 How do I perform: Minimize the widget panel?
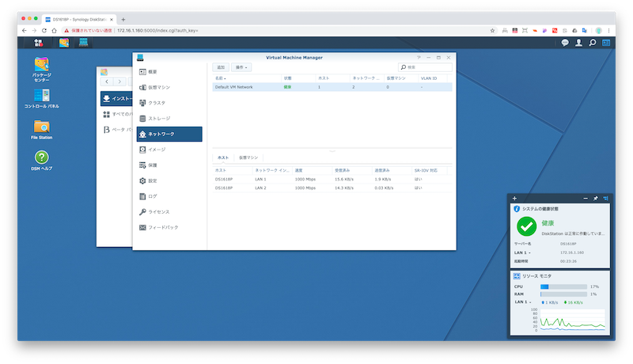[x=586, y=198]
